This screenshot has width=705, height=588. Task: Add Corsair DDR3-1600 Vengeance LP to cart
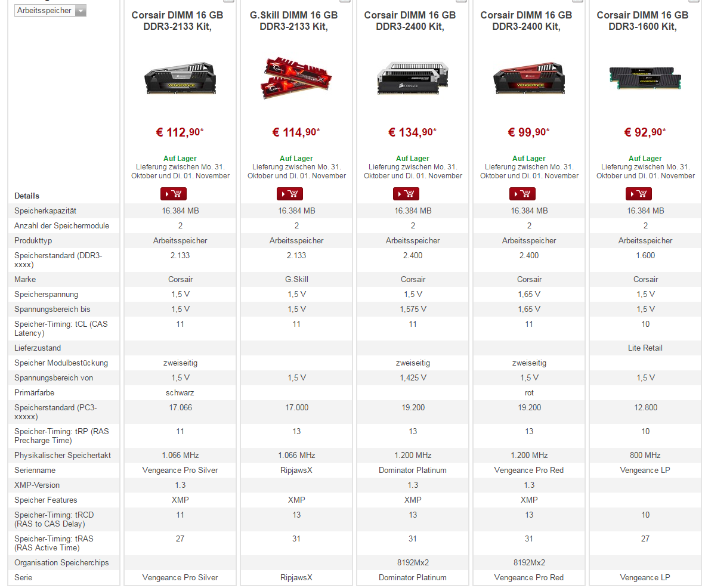(x=638, y=194)
